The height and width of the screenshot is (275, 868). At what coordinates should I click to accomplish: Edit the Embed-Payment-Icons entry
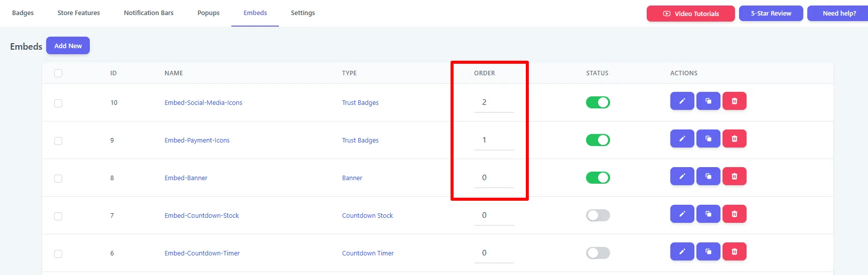point(682,139)
